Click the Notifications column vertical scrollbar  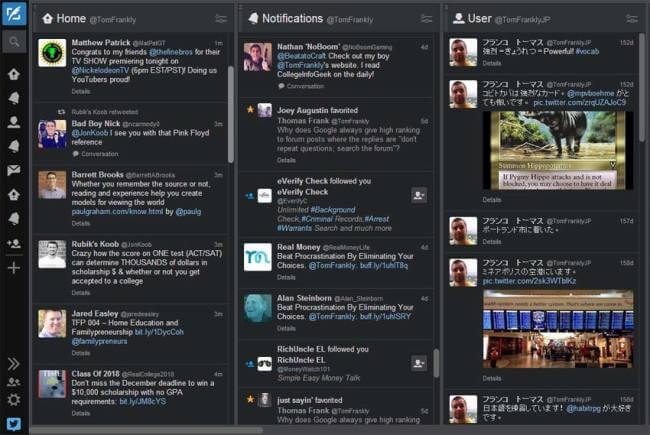coord(436,363)
